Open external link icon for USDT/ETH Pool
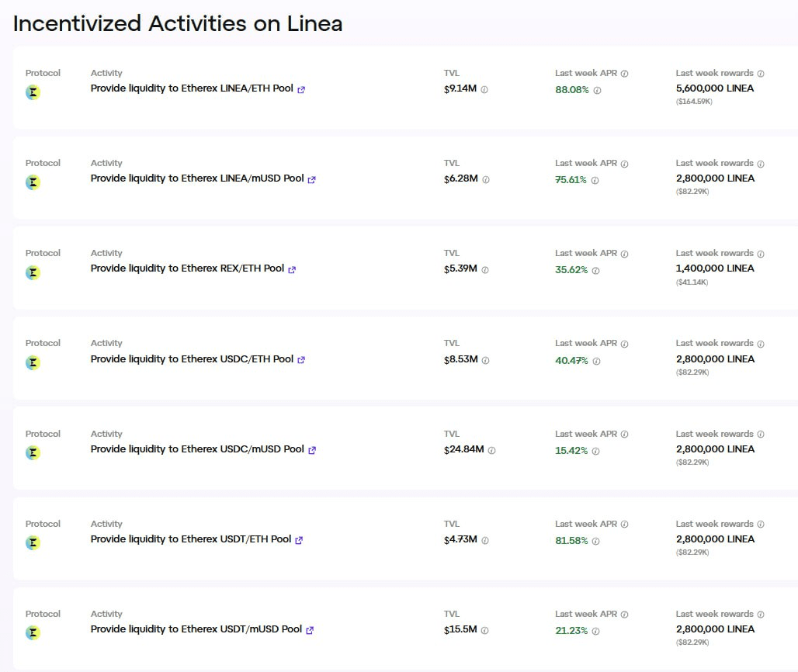The width and height of the screenshot is (798, 672). pyautogui.click(x=300, y=540)
